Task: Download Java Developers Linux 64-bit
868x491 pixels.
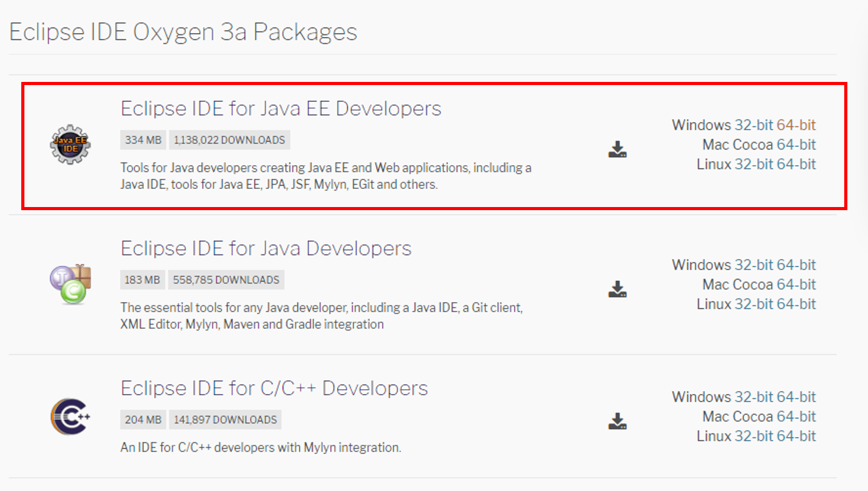Action: tap(796, 304)
